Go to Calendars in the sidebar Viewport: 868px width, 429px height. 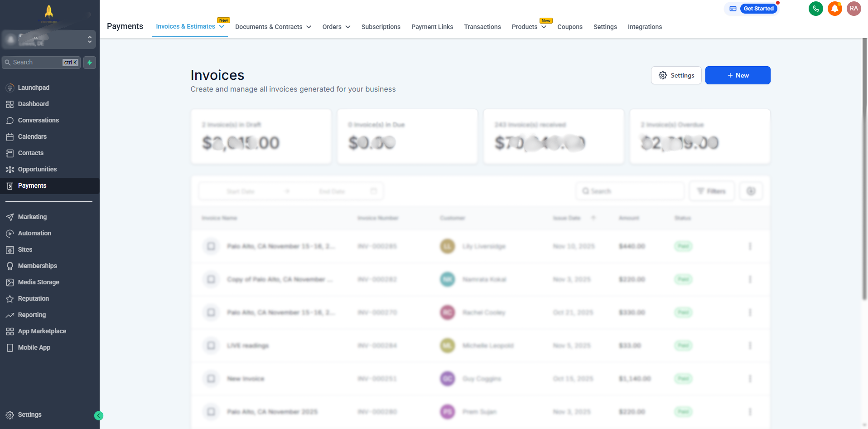pyautogui.click(x=32, y=136)
